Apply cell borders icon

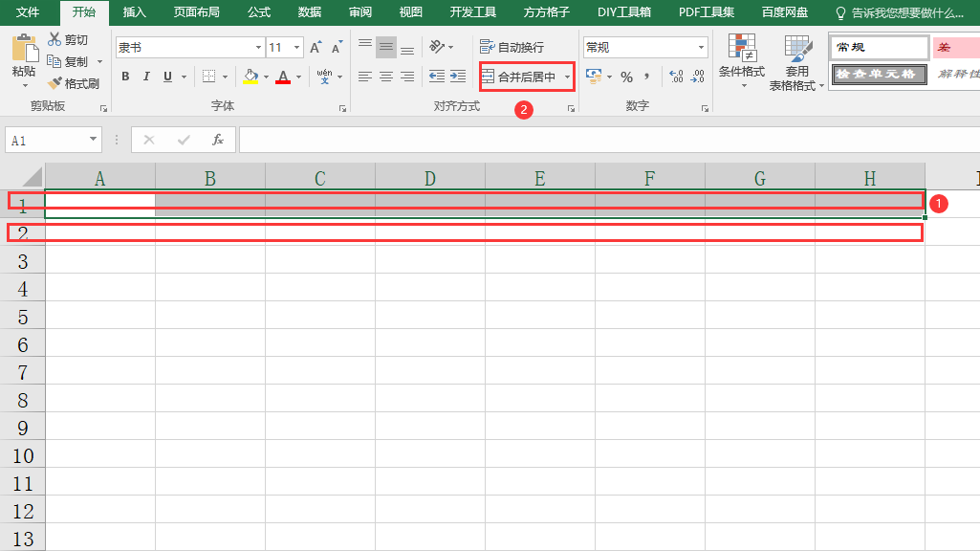click(x=208, y=77)
